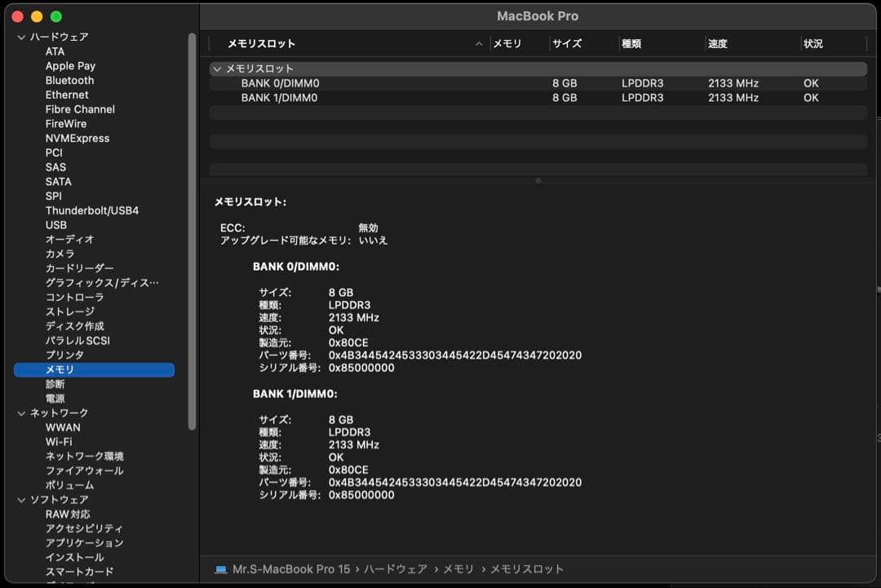Click メモリ in the breadcrumb path
This screenshot has width=881, height=588.
coord(457,569)
